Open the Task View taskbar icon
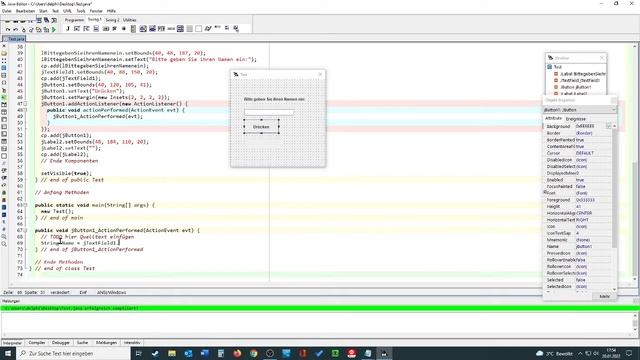 pos(138,353)
